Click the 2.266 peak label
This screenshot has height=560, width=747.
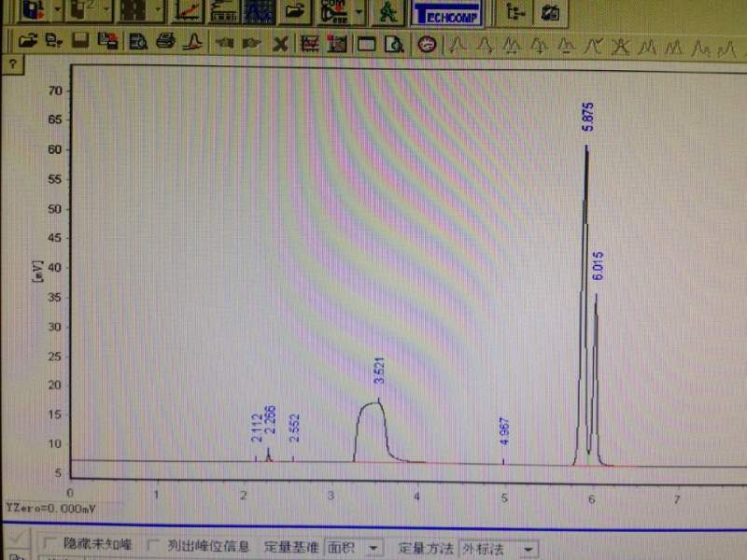(x=270, y=419)
